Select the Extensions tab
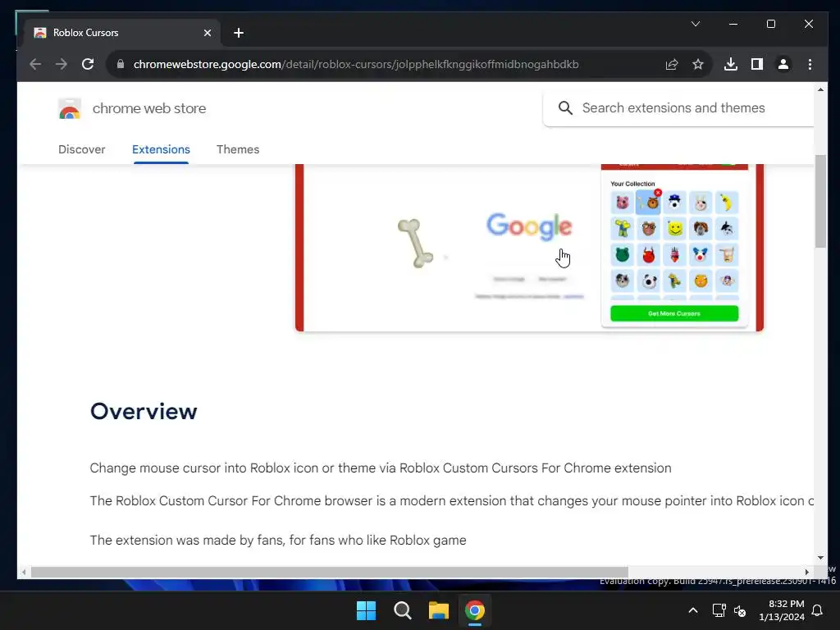840x630 pixels. pyautogui.click(x=162, y=149)
